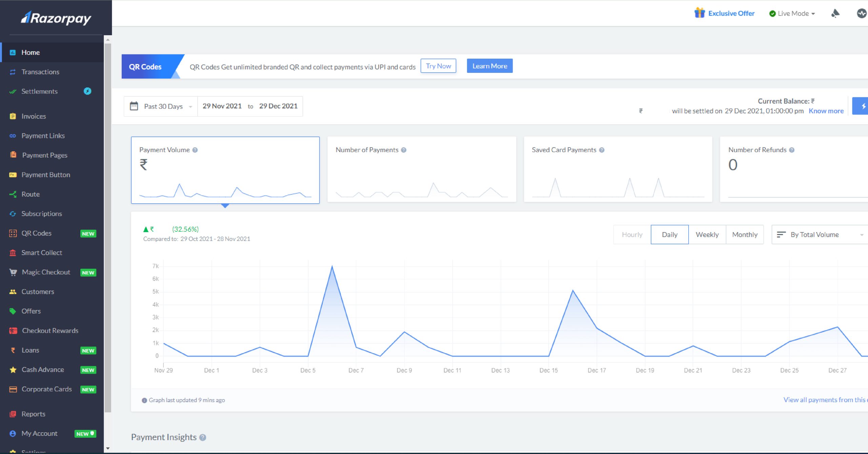This screenshot has width=868, height=454.
Task: Click the Learn More button
Action: 490,66
